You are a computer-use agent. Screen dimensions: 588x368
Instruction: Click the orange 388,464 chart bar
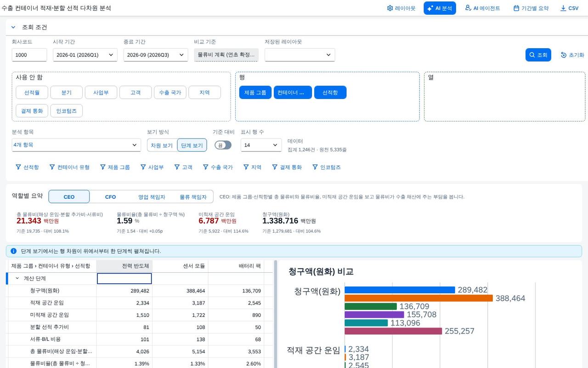(418, 298)
